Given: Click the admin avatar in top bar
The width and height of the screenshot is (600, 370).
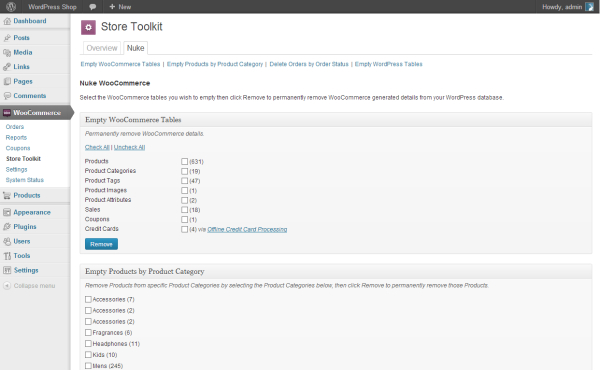Looking at the screenshot, I should tap(589, 7).
